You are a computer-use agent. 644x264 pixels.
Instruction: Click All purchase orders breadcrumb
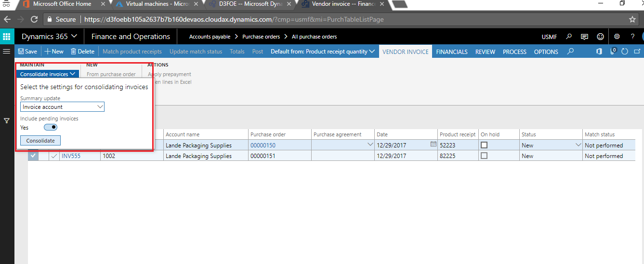coord(315,37)
